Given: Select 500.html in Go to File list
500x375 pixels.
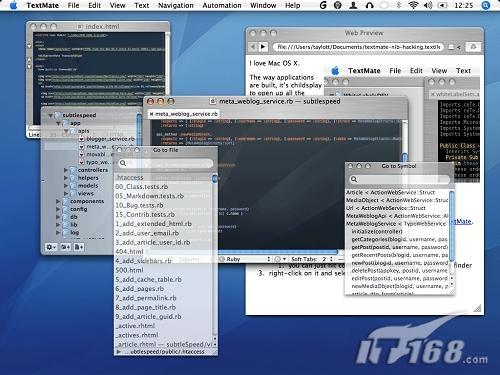Looking at the screenshot, I should click(163, 270).
